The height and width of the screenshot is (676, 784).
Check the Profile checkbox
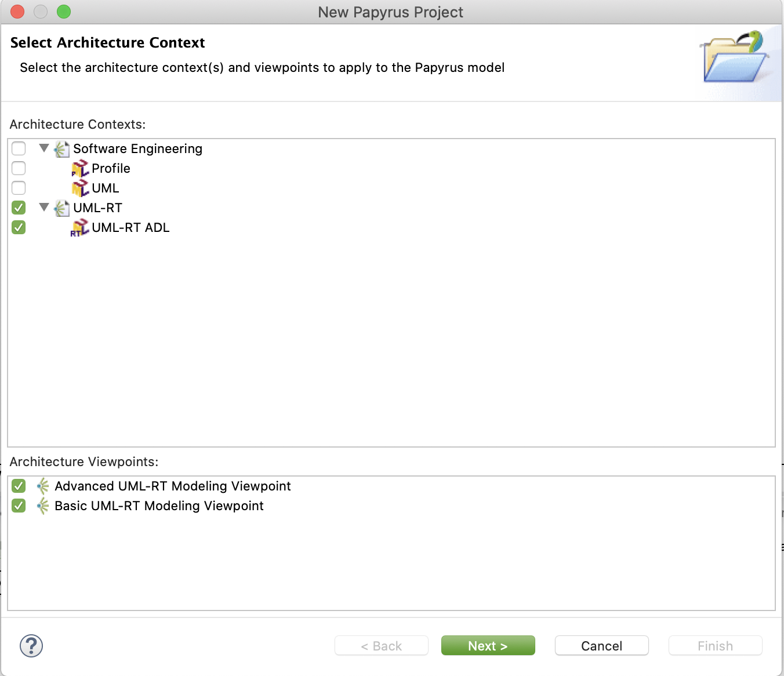(x=19, y=168)
